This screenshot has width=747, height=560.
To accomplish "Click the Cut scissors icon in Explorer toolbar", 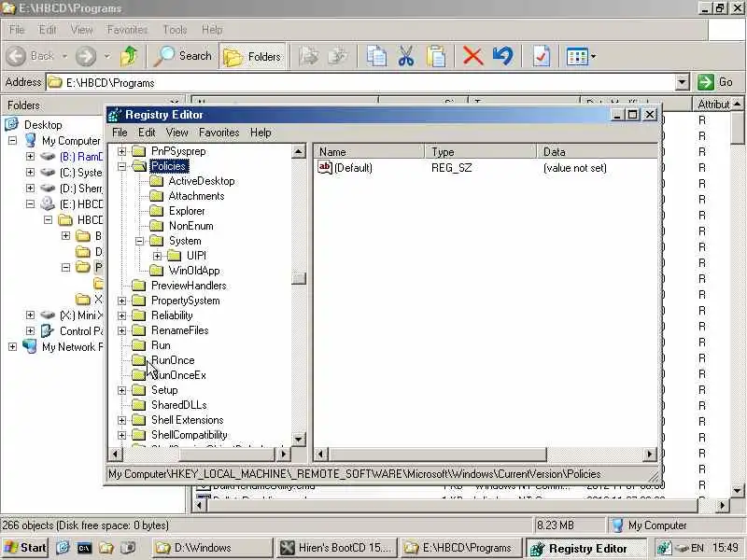I will (406, 57).
